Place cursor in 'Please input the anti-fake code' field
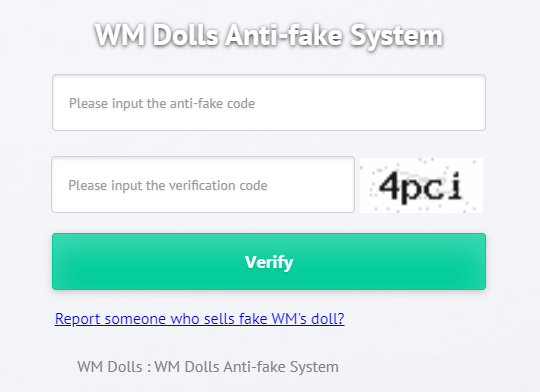 [269, 103]
